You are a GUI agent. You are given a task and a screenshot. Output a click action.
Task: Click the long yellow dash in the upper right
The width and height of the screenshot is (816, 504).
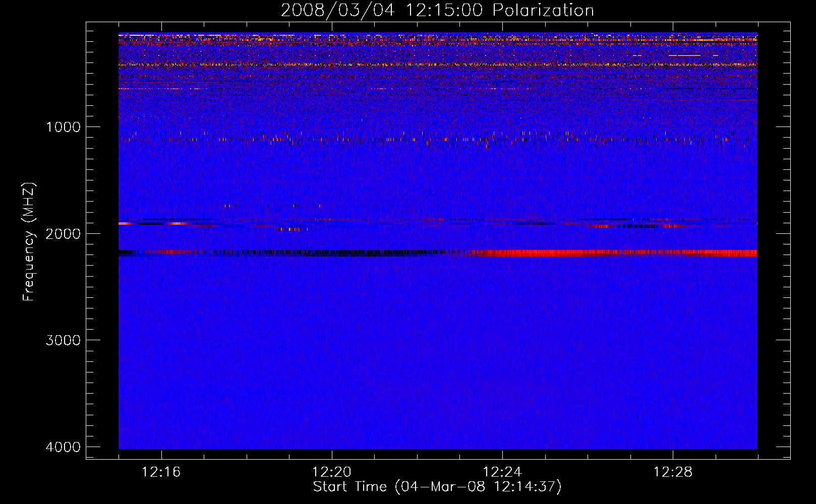click(684, 55)
